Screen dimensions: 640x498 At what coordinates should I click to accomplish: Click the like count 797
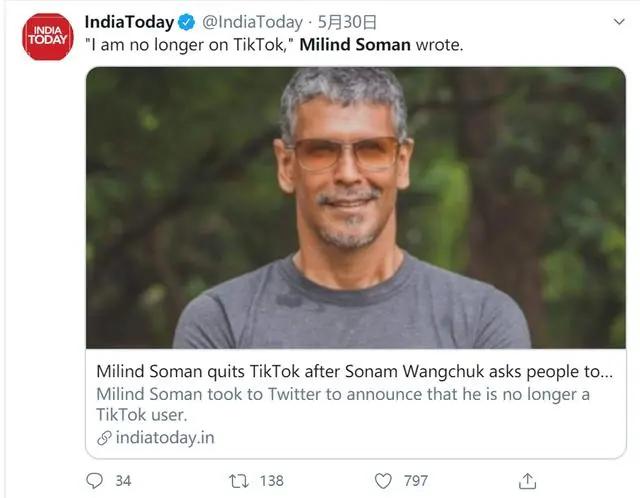click(x=417, y=481)
